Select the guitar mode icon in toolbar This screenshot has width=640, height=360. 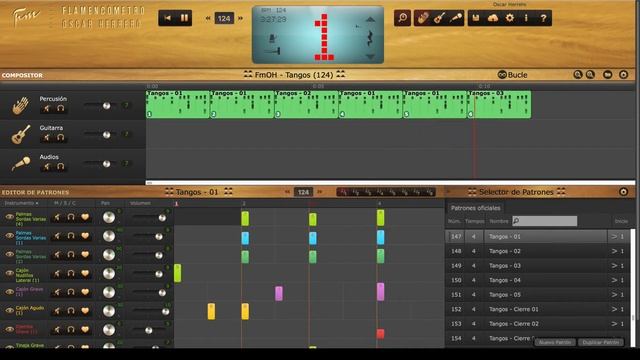(440, 18)
